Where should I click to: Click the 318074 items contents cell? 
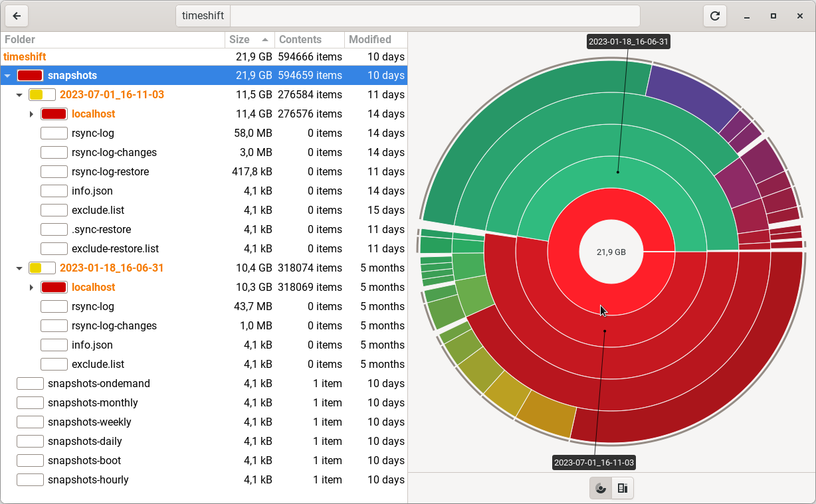pyautogui.click(x=310, y=268)
